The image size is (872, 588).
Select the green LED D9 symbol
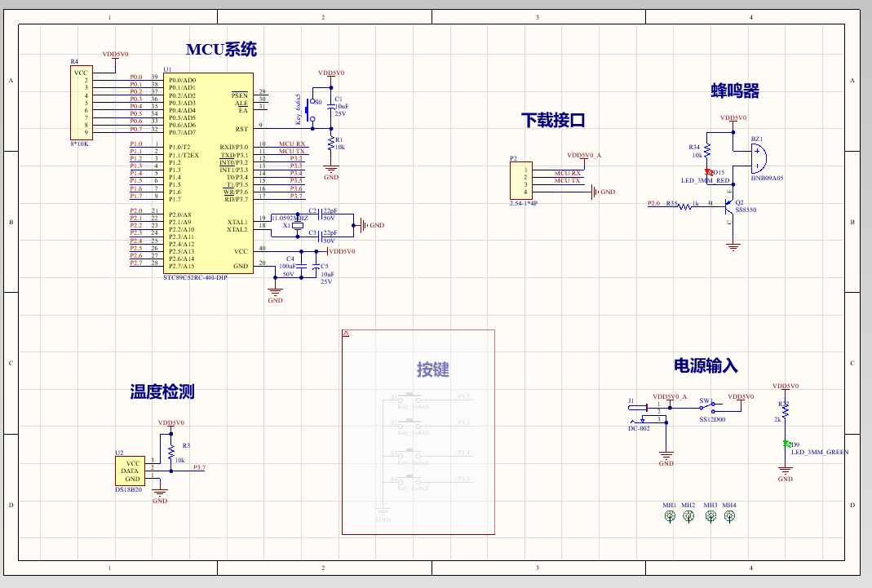785,442
